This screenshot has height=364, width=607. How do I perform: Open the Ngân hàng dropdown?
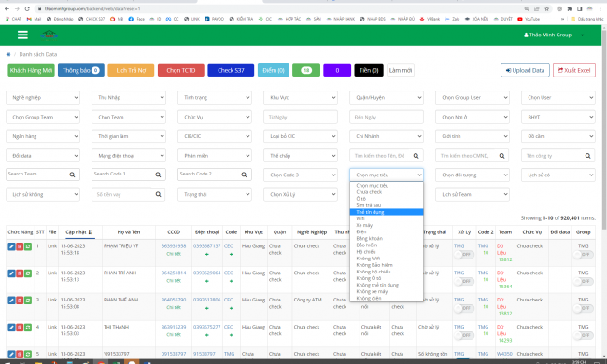pyautogui.click(x=43, y=136)
